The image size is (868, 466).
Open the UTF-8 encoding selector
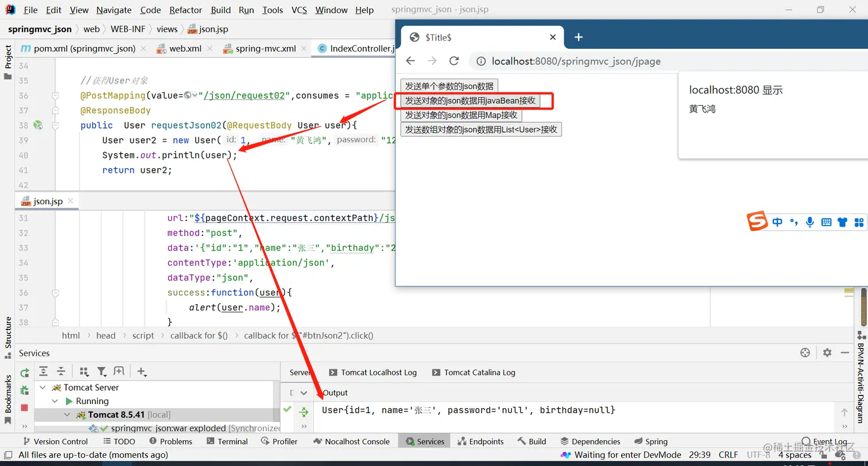[758, 455]
